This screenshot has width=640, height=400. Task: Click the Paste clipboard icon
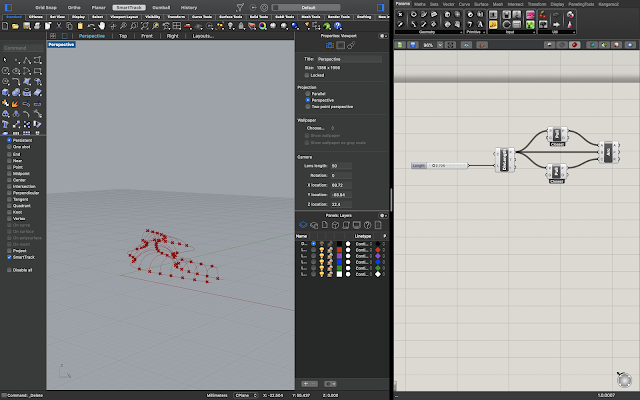[x=80, y=26]
